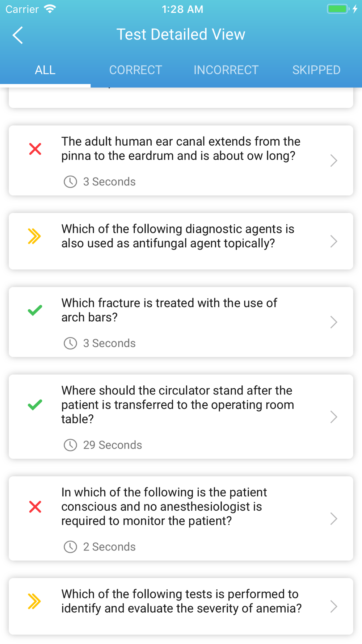Viewport: 362px width, 644px height.
Task: Click red X icon on anesthesiologist question
Action: [35, 507]
